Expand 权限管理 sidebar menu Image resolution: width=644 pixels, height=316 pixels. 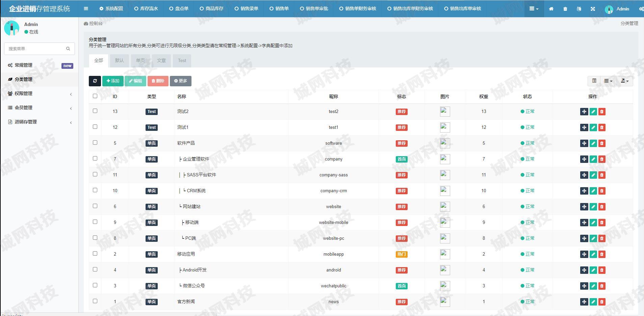tap(39, 94)
